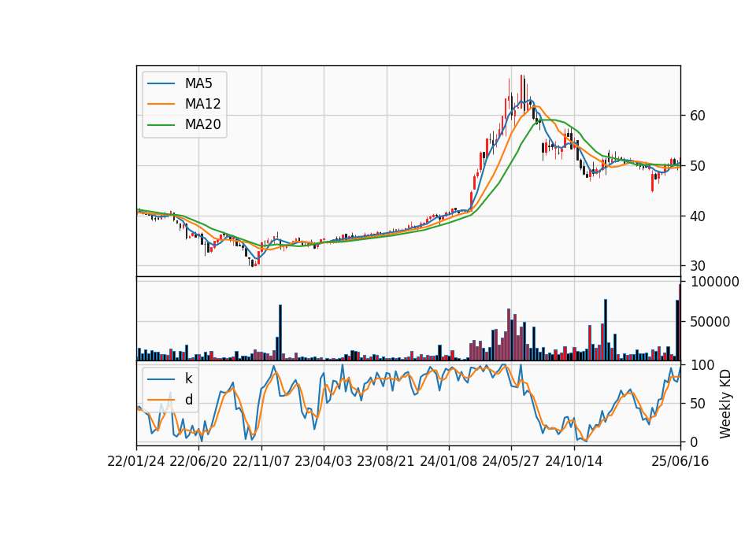Click the tall volume bar near 22/11/07

(280, 332)
